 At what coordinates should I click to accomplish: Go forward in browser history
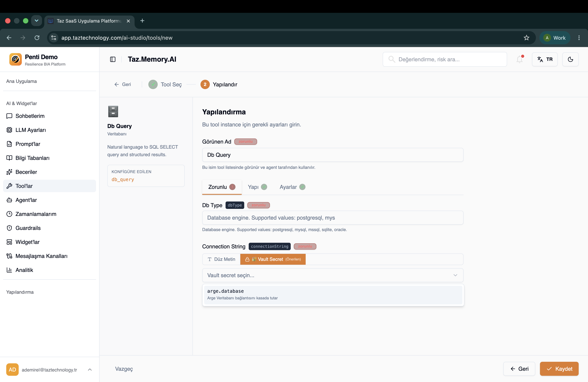[x=23, y=38]
